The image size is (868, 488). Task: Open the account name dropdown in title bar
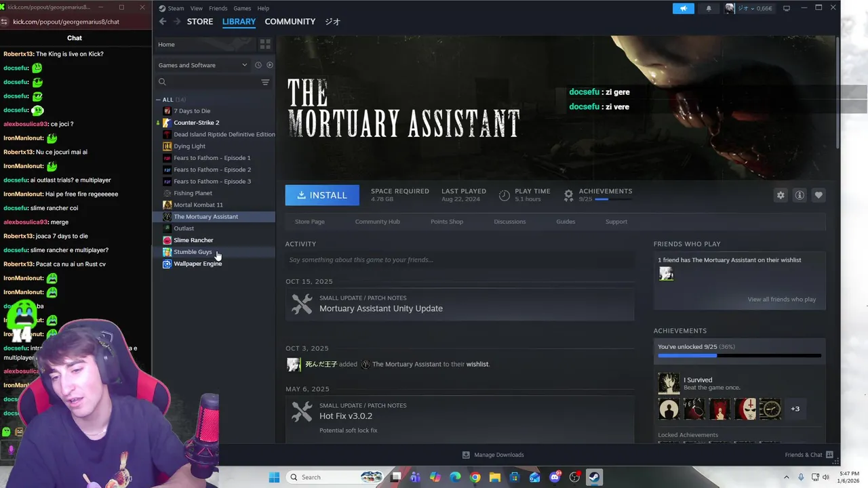pos(749,8)
